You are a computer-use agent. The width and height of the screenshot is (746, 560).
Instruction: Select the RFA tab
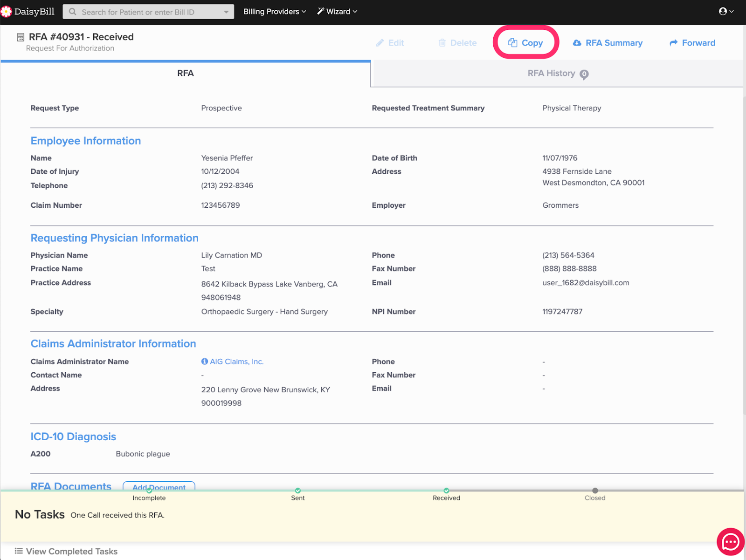click(x=185, y=74)
